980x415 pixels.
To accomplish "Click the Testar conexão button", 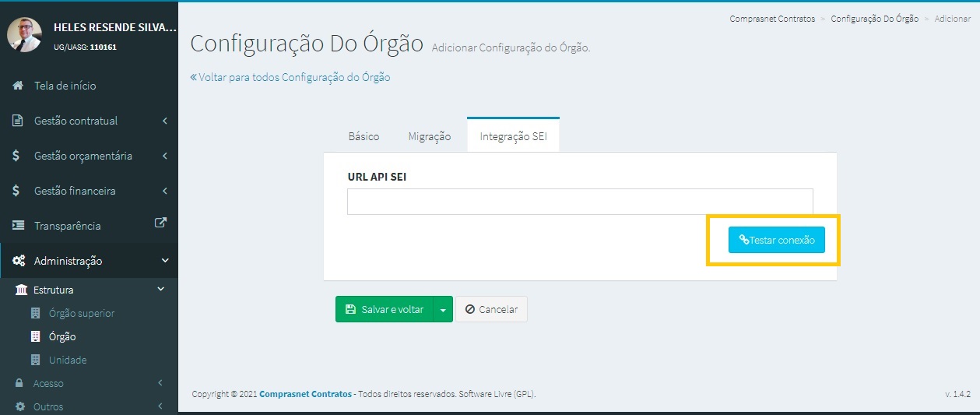I will (x=777, y=240).
